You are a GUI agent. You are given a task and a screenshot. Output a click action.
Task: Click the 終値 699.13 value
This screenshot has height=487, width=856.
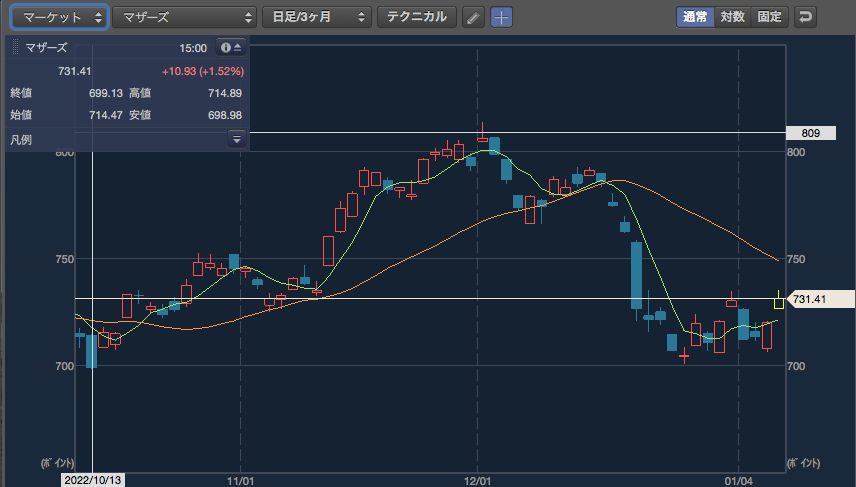tap(106, 93)
